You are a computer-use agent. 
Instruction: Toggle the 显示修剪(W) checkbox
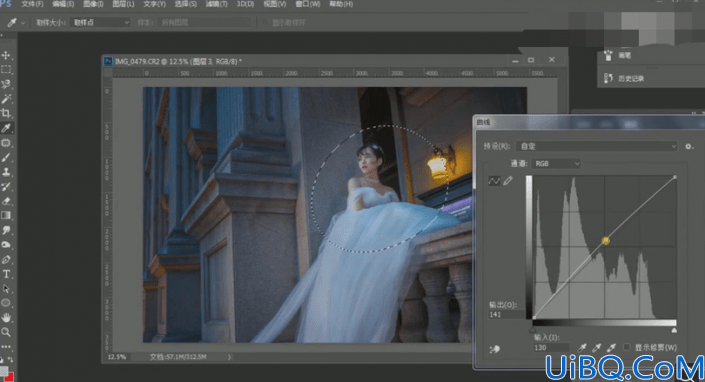(627, 347)
